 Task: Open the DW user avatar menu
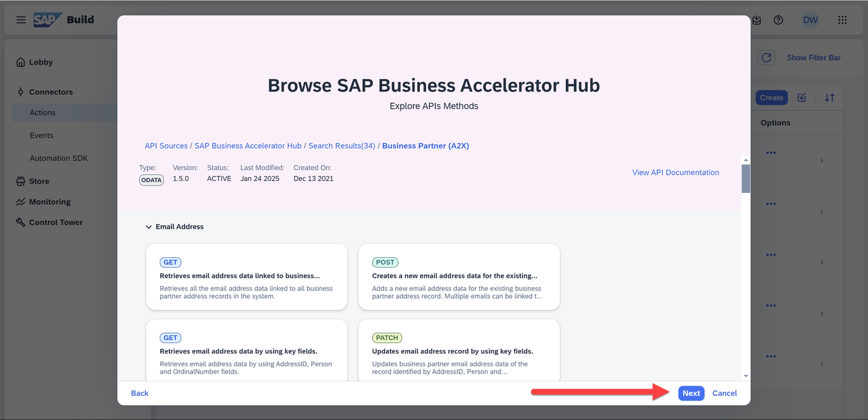pos(810,20)
